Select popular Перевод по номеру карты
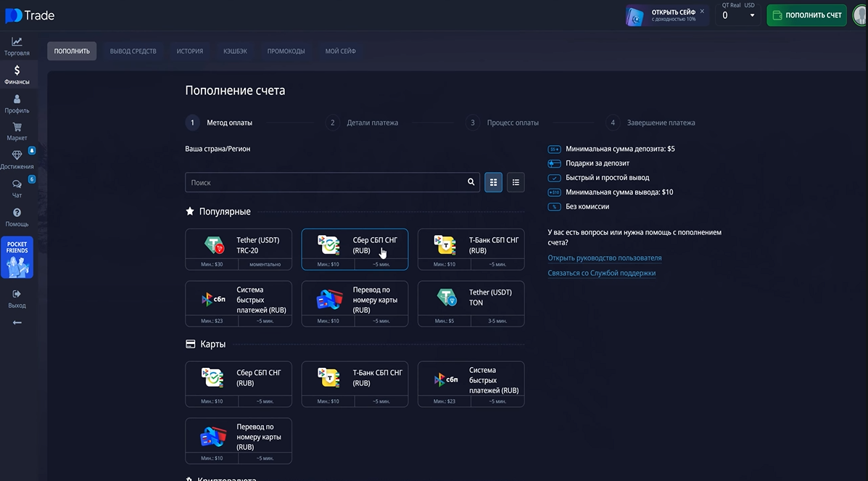The width and height of the screenshot is (868, 481). click(x=355, y=304)
